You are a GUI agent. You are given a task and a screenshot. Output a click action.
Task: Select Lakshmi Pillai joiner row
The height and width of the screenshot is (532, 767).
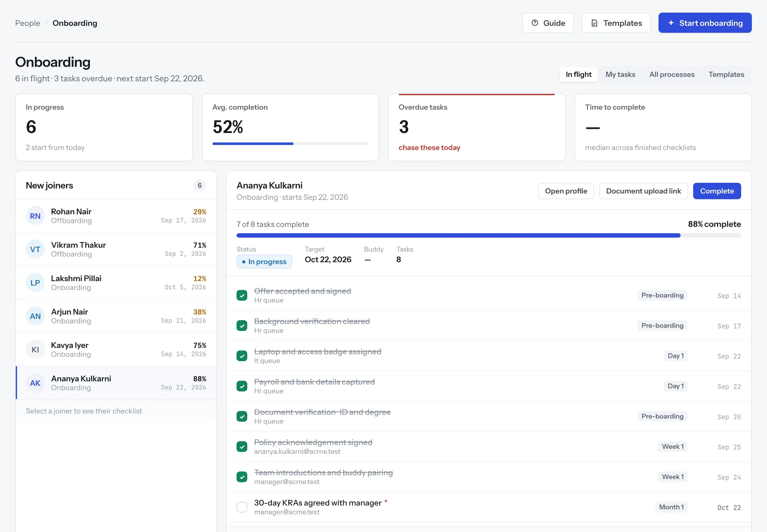click(116, 283)
